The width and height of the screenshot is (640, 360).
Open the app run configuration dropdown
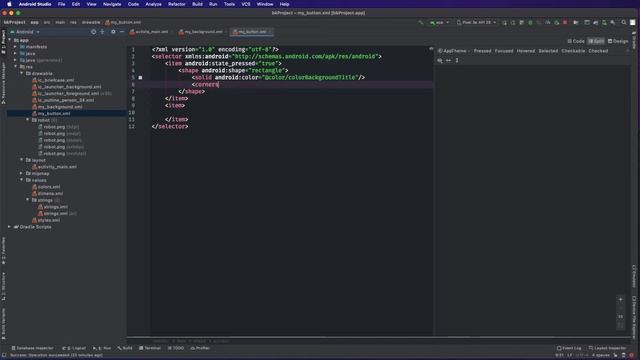point(439,22)
